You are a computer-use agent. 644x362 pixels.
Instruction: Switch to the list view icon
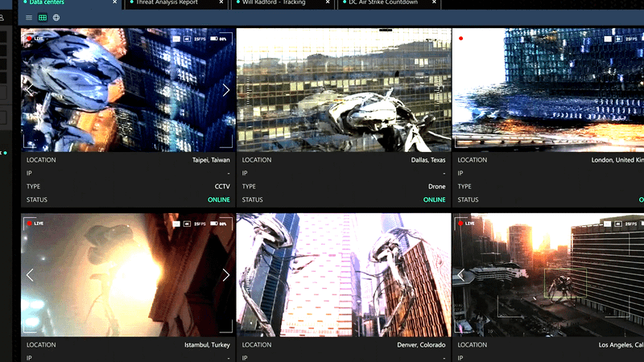coord(29,18)
